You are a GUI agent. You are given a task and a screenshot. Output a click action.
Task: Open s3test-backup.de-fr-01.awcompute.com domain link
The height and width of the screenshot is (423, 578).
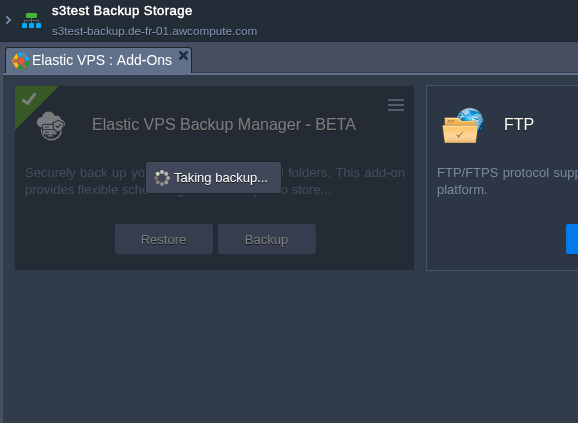click(154, 31)
